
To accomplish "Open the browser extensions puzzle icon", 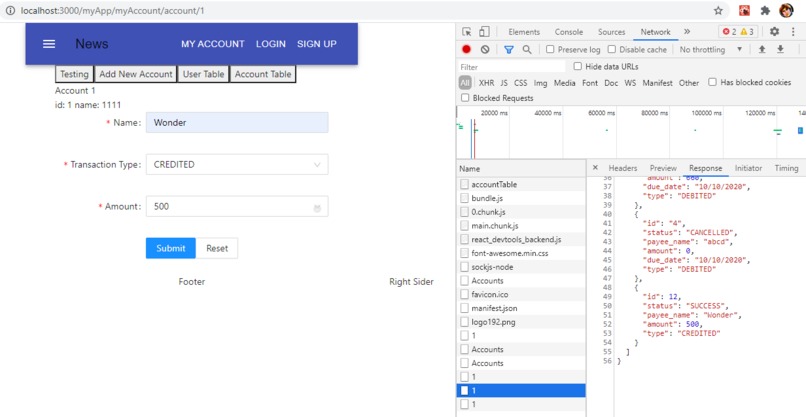I will pos(765,11).
